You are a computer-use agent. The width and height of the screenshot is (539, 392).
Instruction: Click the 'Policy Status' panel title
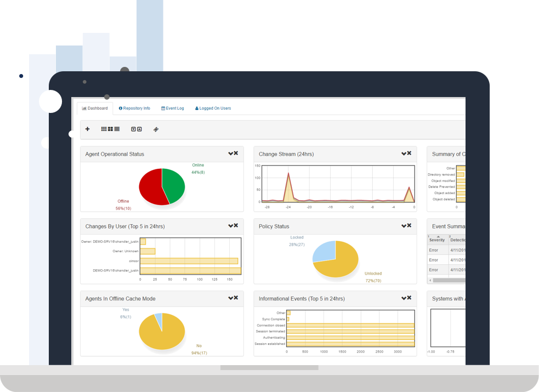click(x=274, y=226)
